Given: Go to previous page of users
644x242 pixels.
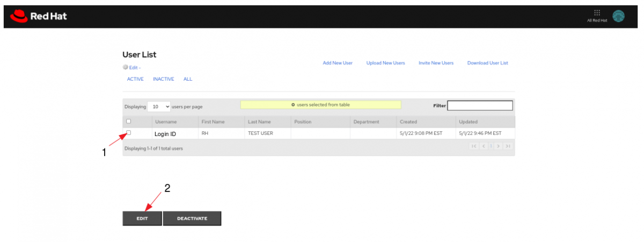Looking at the screenshot, I should click(x=483, y=146).
